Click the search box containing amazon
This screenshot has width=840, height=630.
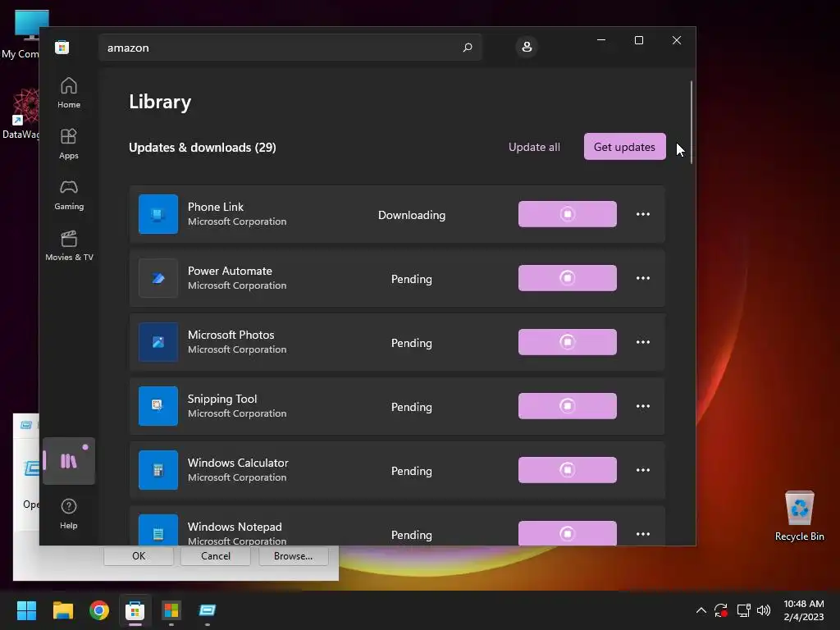(290, 48)
